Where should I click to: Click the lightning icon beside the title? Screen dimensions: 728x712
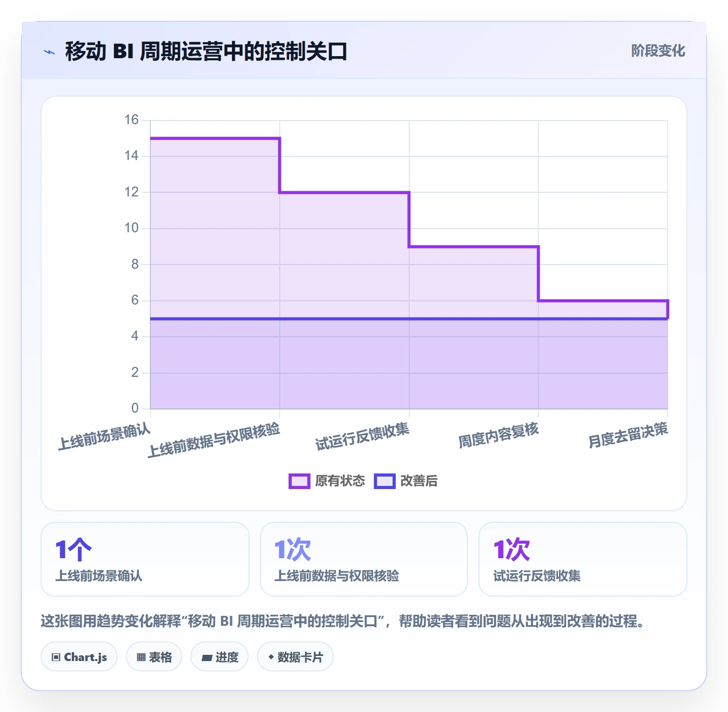(49, 52)
